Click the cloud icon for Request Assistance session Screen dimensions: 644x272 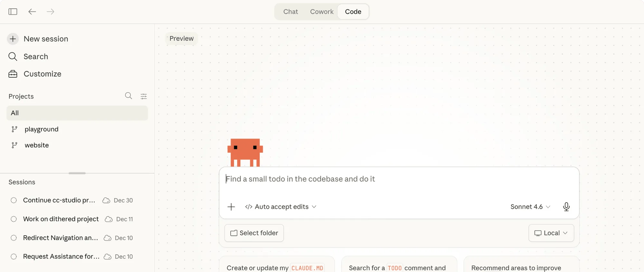(x=108, y=257)
